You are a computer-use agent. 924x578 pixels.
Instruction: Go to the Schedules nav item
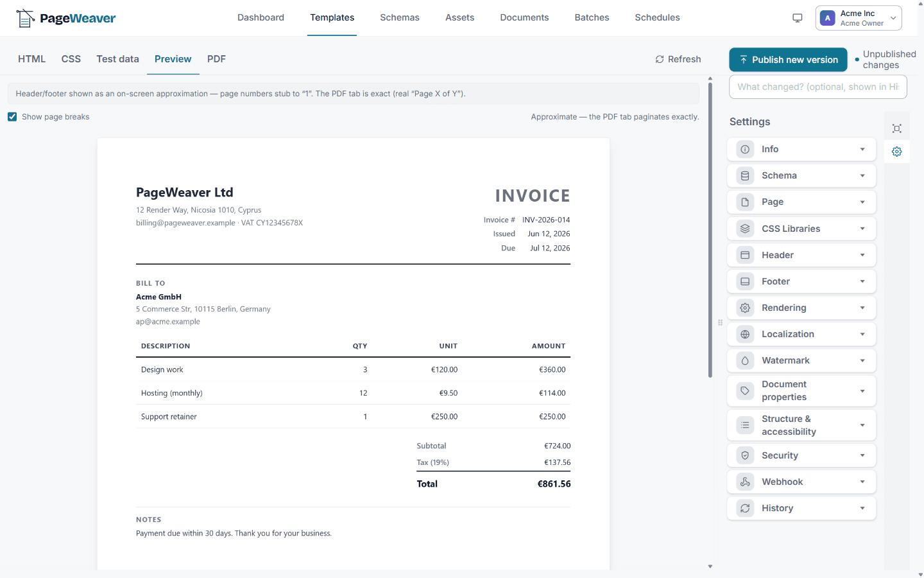point(657,17)
